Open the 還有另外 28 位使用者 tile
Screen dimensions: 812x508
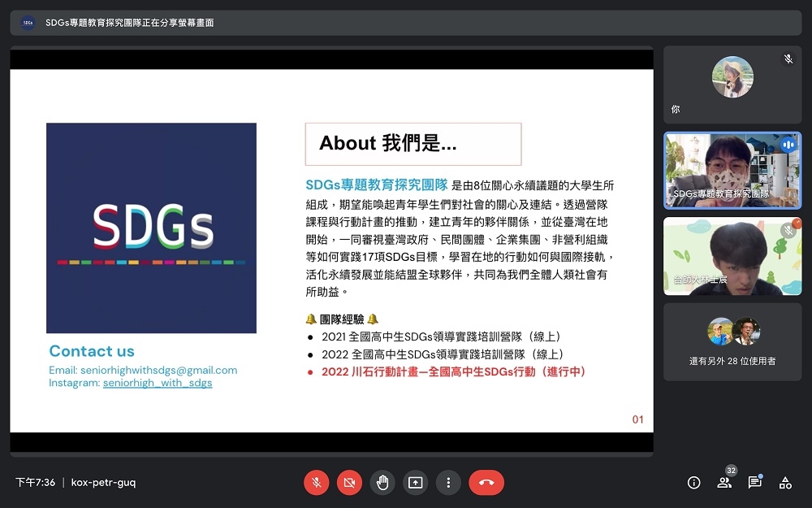(732, 342)
